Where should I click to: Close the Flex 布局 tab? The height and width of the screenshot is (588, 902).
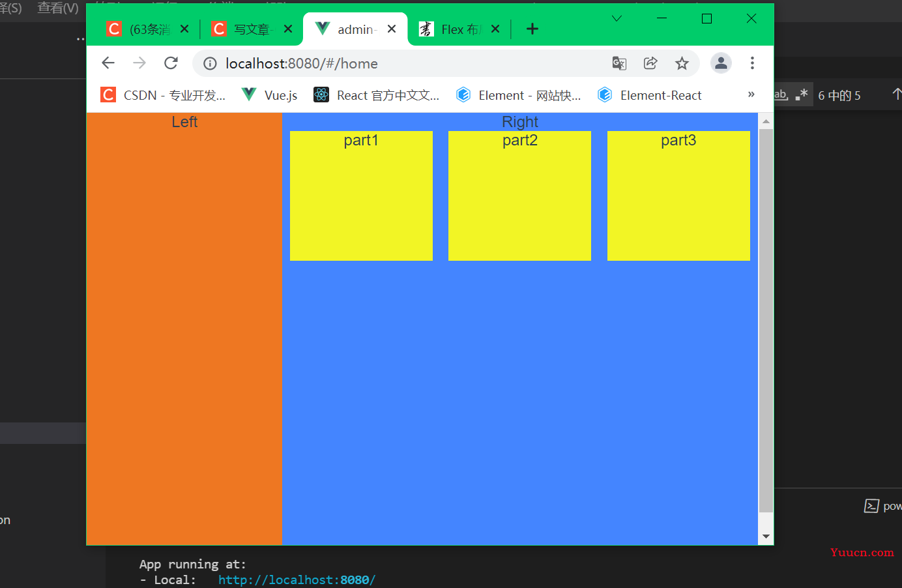pyautogui.click(x=495, y=29)
